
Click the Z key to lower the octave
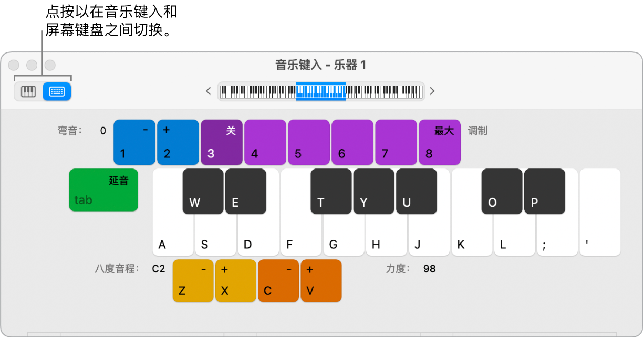tap(193, 281)
